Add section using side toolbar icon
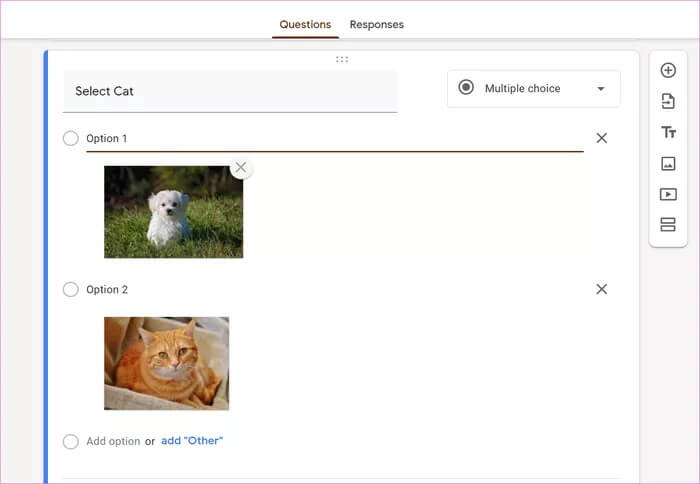The height and width of the screenshot is (484, 700). pyautogui.click(x=668, y=225)
